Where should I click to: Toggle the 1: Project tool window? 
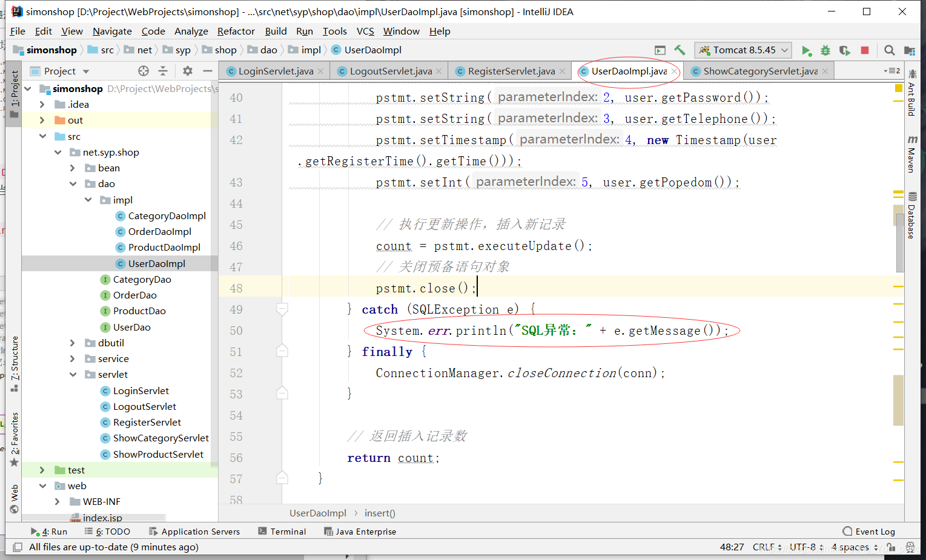click(x=15, y=94)
